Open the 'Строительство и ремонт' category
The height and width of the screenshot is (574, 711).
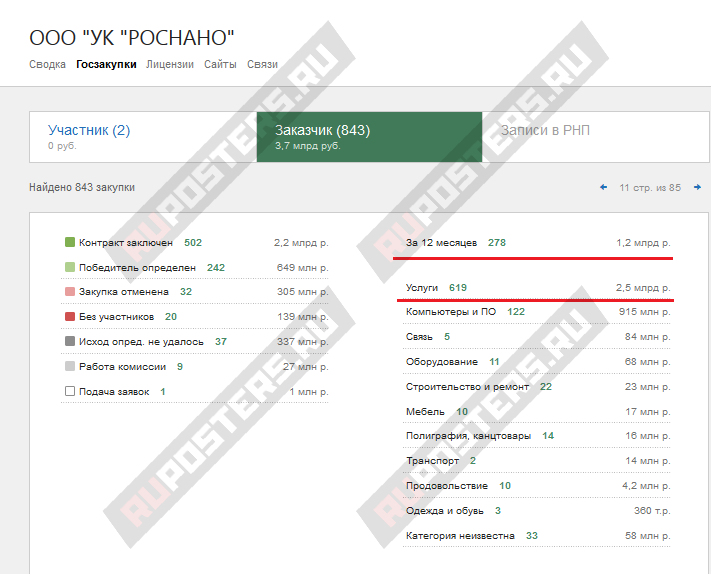click(468, 387)
